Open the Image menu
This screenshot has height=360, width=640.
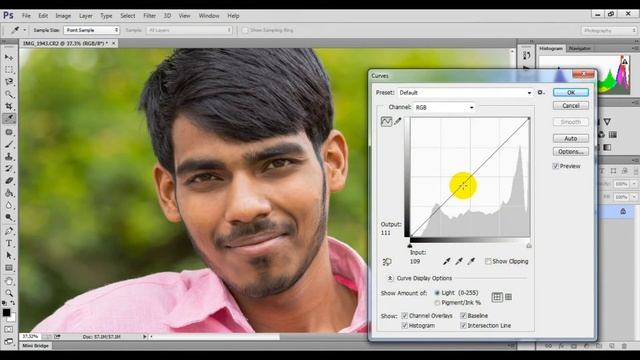coord(63,16)
